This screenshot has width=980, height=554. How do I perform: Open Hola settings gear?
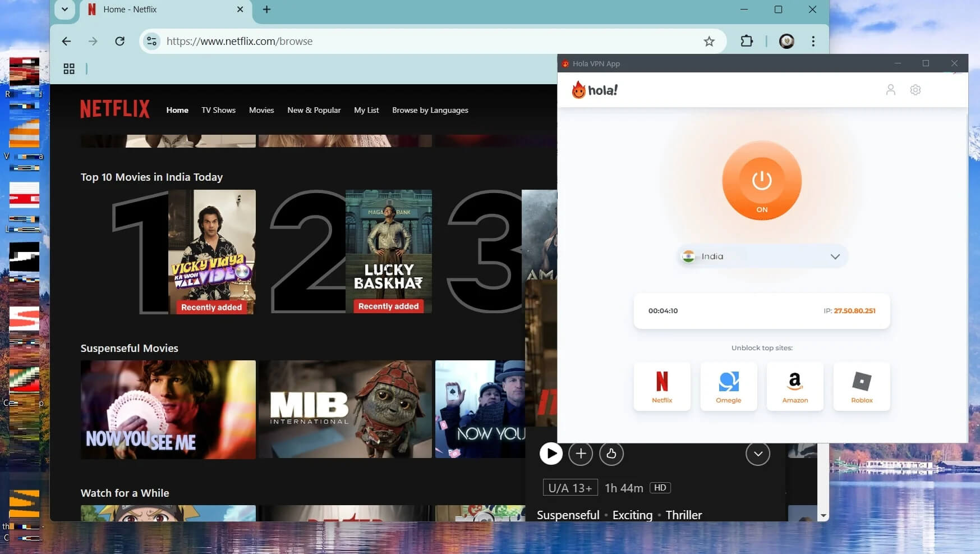coord(915,90)
